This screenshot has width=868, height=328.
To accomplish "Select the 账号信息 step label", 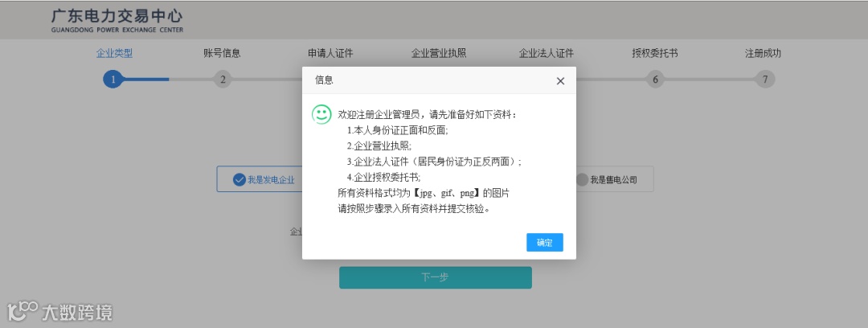I will tap(222, 53).
